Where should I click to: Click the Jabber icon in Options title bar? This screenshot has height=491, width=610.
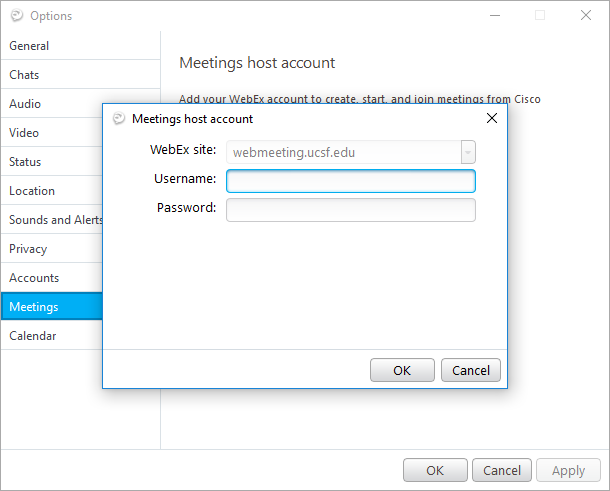pos(17,16)
